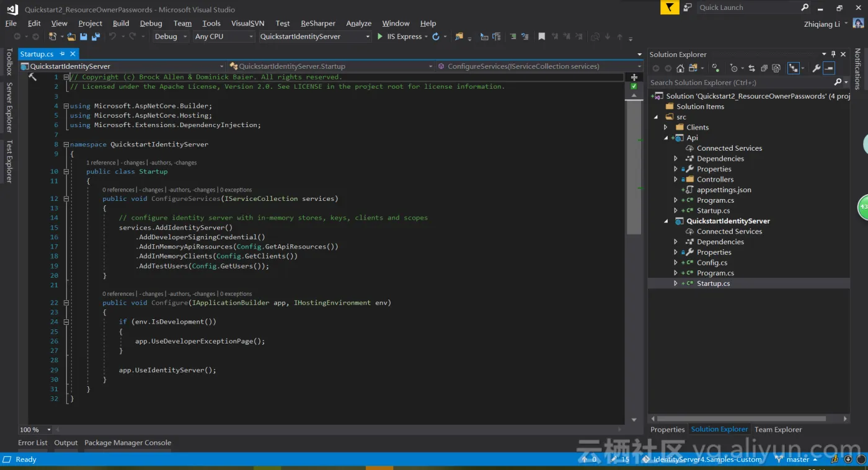Image resolution: width=868 pixels, height=470 pixels.
Task: Save the current file via toolbar
Action: [83, 37]
